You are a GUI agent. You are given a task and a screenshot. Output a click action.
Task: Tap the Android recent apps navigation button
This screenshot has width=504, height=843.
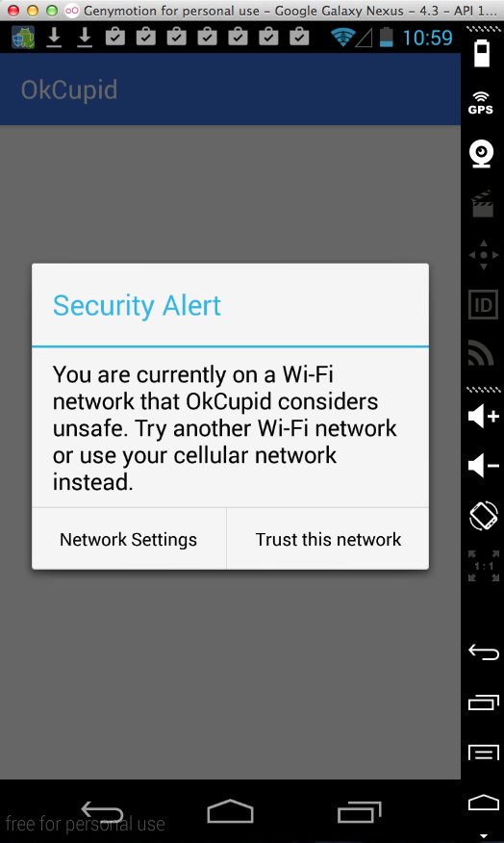coord(359,812)
